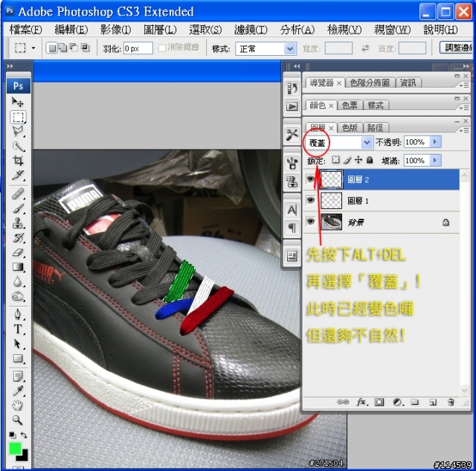
Task: Enable the 消除鋸齒 checkbox
Action: (x=162, y=48)
